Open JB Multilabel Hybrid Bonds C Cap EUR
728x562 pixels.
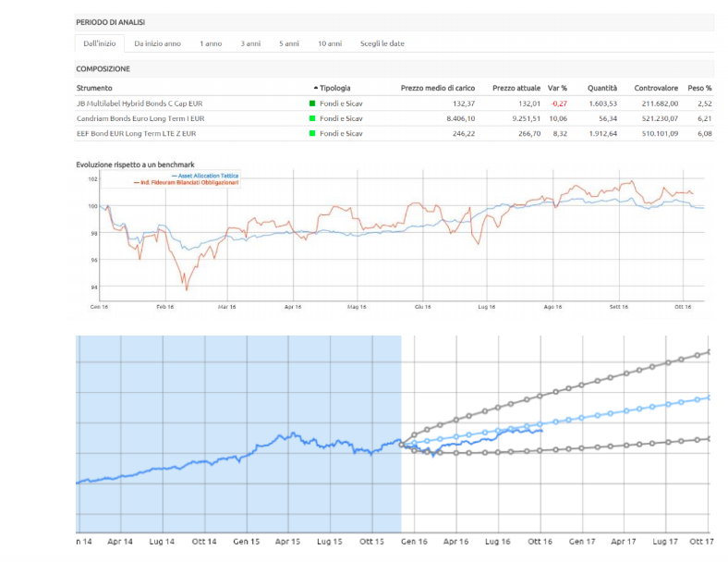point(139,104)
